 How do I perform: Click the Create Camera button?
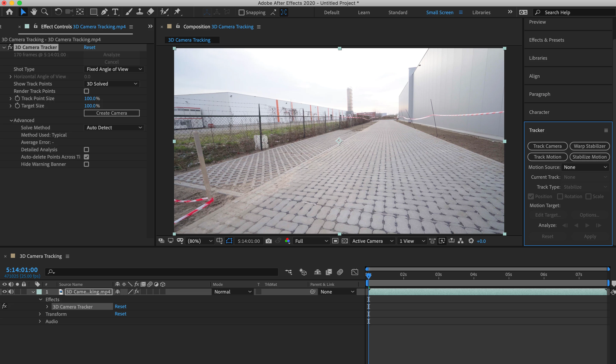click(x=112, y=113)
